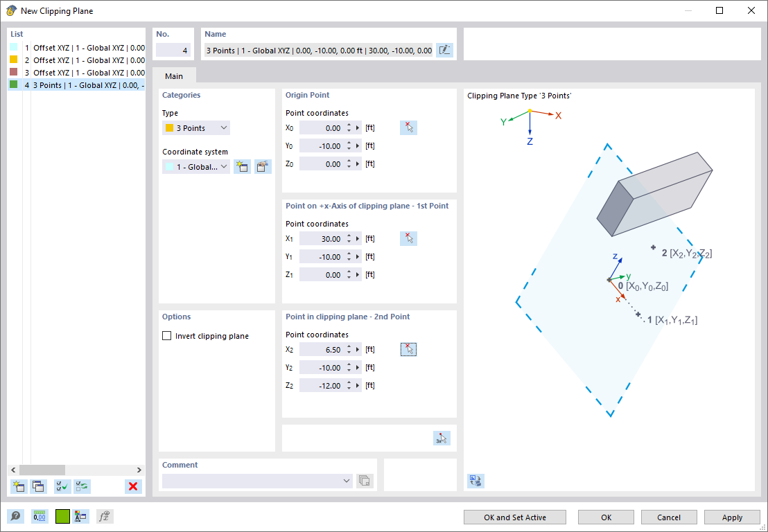Delete the clipping plane with the red X
The image size is (768, 532).
132,486
